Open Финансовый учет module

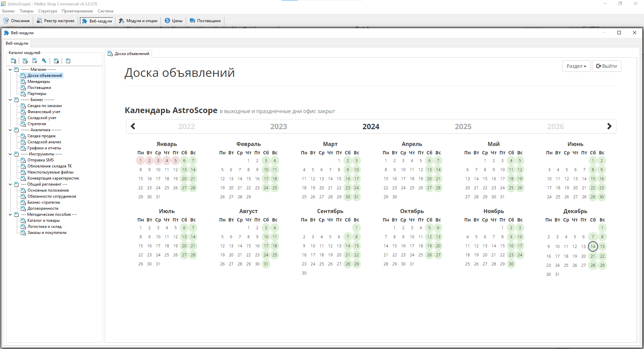click(x=44, y=112)
